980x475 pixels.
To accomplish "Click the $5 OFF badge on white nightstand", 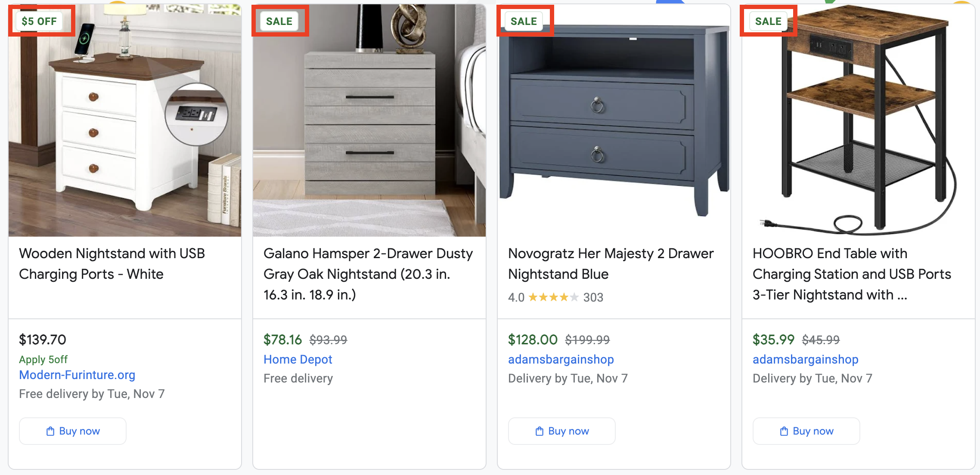I will click(x=39, y=21).
